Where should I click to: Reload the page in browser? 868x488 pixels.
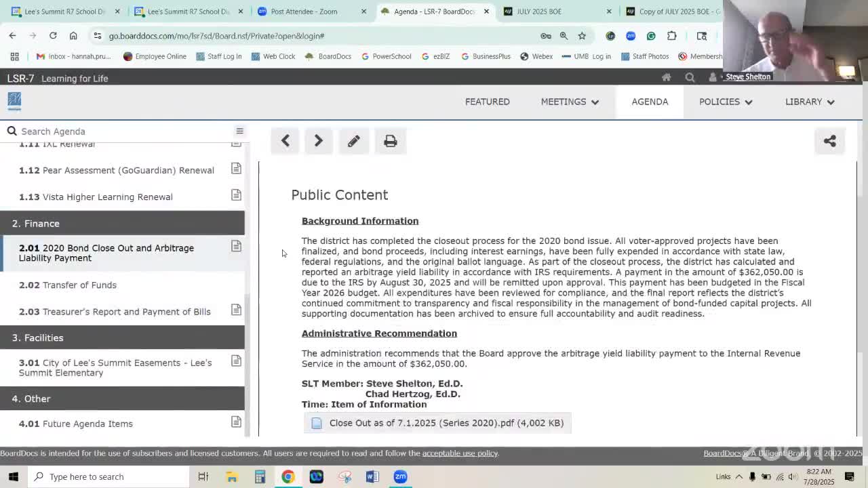[53, 35]
